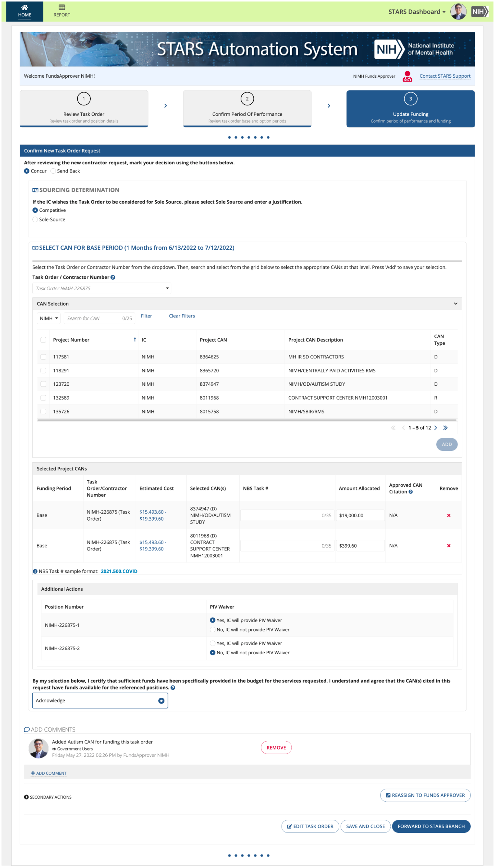Click the $399.60 amount allocated field
The image size is (497, 868).
pyautogui.click(x=360, y=546)
